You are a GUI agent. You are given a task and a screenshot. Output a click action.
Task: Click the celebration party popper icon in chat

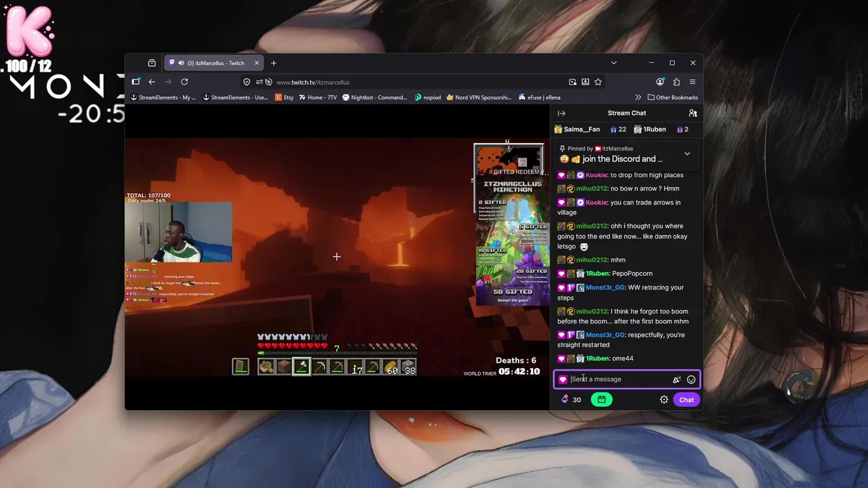tap(676, 380)
